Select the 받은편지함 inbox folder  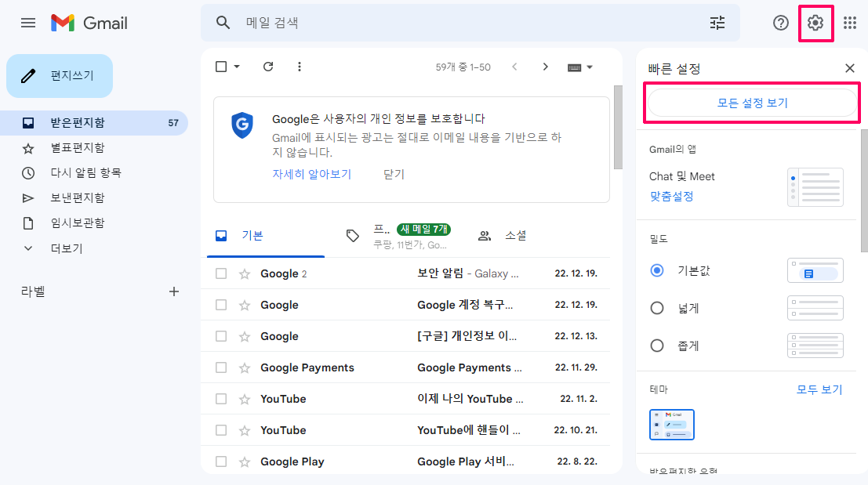[94, 123]
